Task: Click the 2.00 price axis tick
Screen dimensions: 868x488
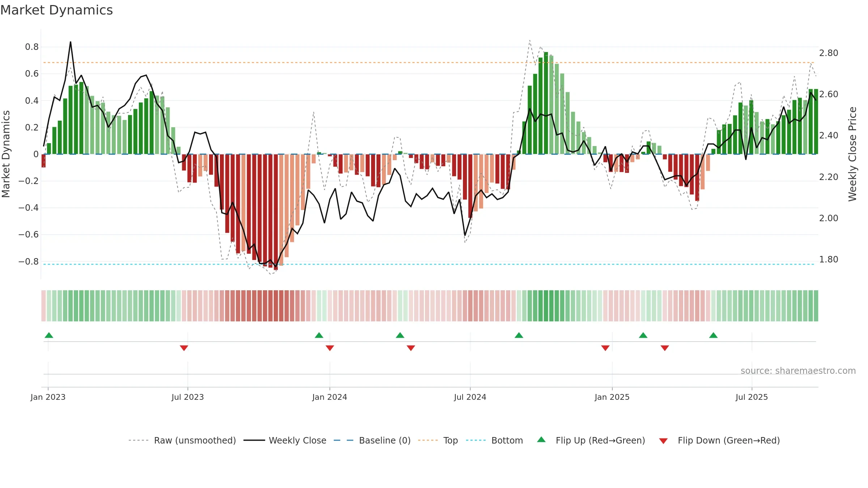Action: 829,218
